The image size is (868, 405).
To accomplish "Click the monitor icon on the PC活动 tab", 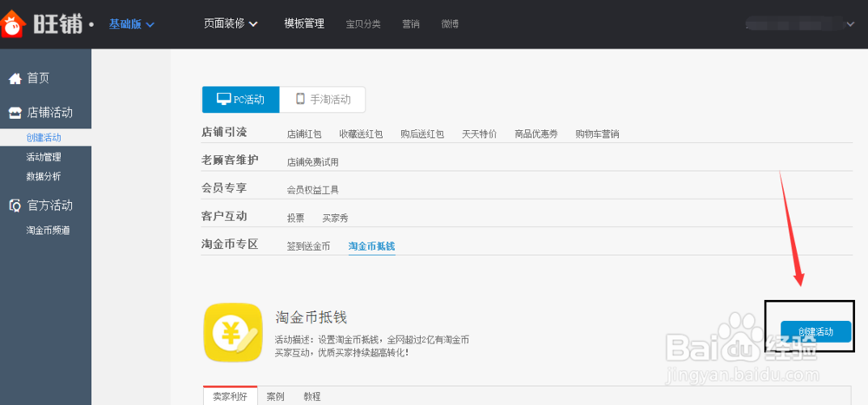I will tap(224, 99).
